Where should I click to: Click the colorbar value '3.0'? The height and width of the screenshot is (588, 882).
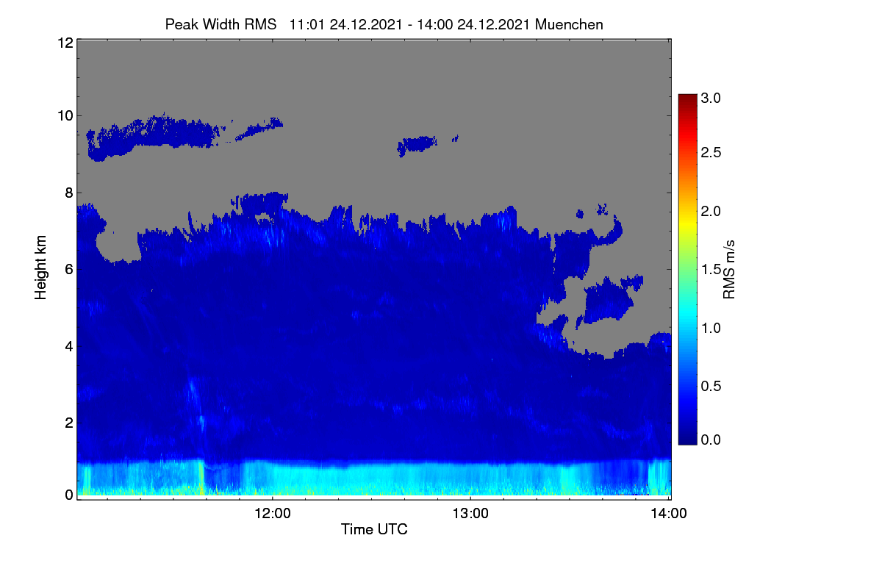711,97
